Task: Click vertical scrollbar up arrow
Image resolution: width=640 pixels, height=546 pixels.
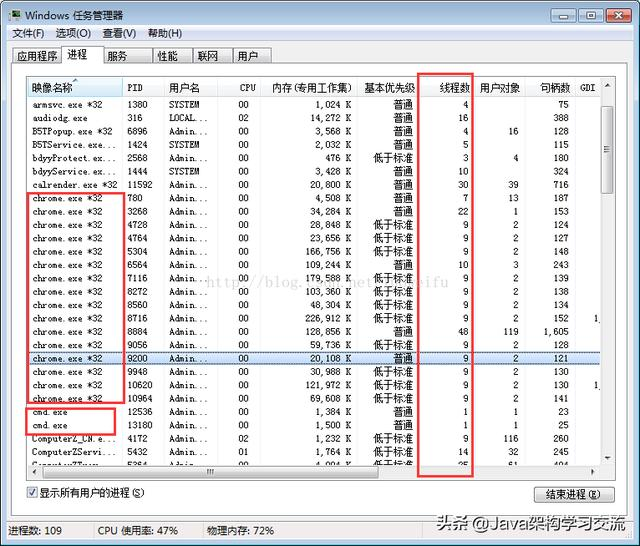Action: pos(607,85)
